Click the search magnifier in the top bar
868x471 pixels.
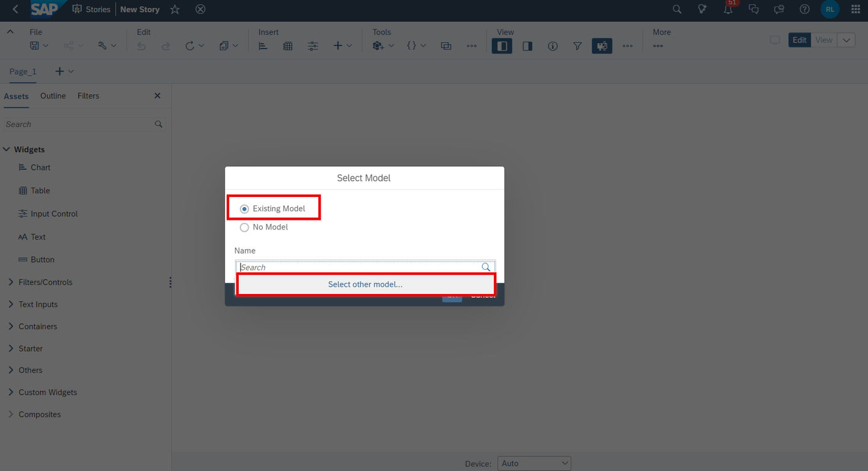[677, 9]
